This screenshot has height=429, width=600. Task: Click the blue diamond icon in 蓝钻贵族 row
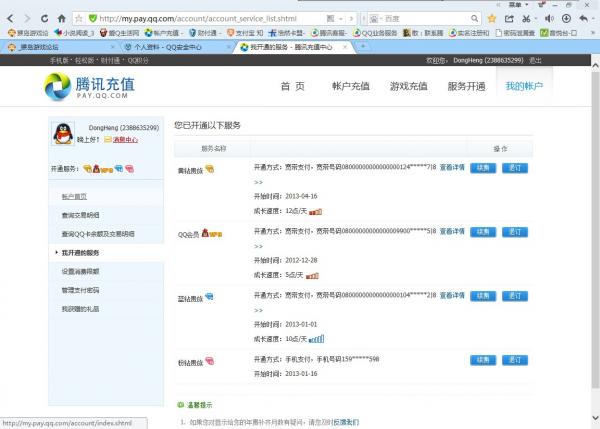pos(209,297)
